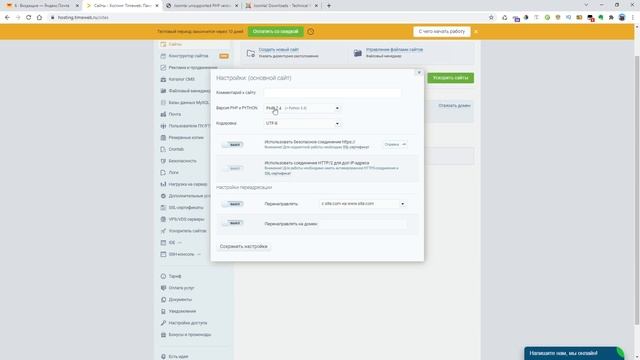Open the Напишите нам, мы онлайн chat widget
The image size is (640, 360).
coord(573,353)
